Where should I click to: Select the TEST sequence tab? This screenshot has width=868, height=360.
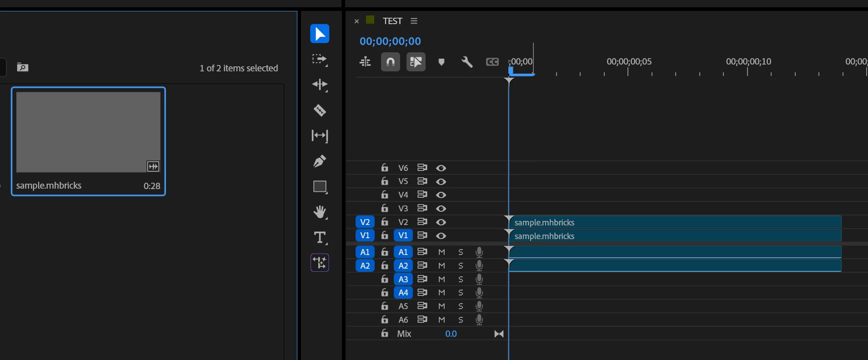pyautogui.click(x=392, y=21)
